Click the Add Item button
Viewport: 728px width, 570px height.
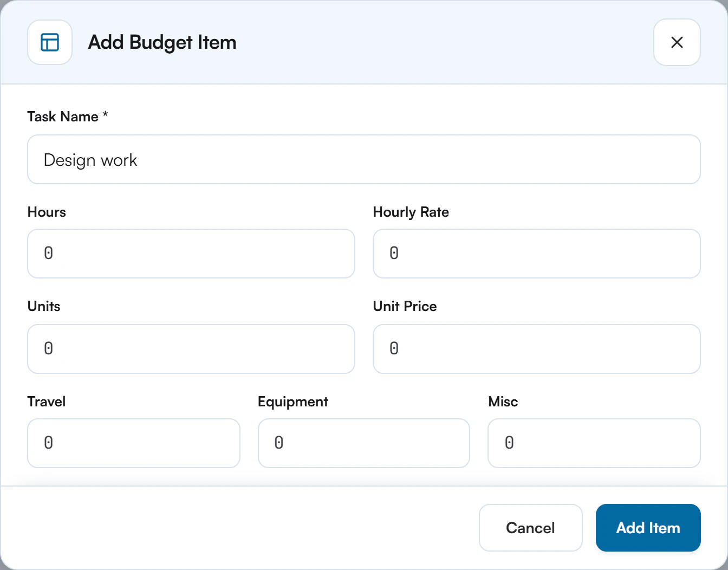click(648, 528)
